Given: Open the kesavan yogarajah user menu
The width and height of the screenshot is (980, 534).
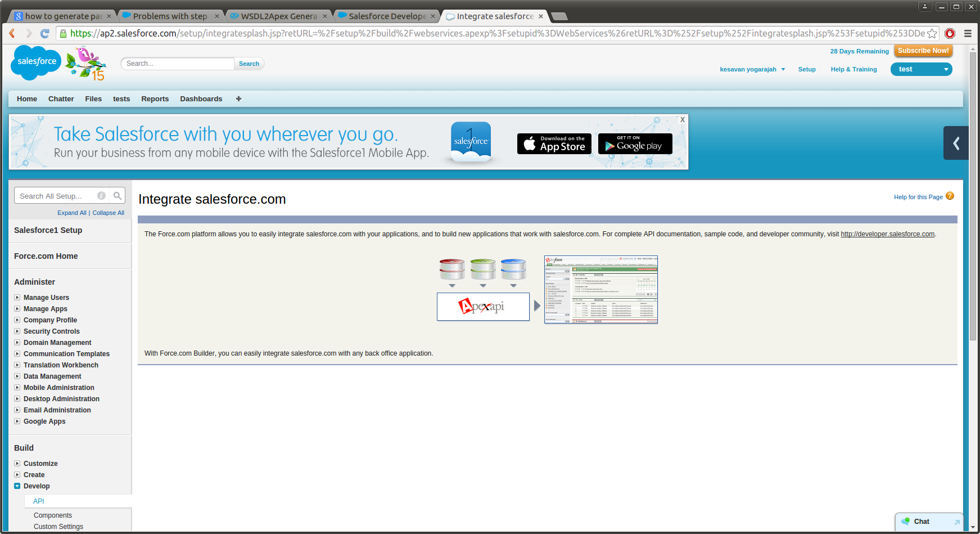Looking at the screenshot, I should coord(752,69).
